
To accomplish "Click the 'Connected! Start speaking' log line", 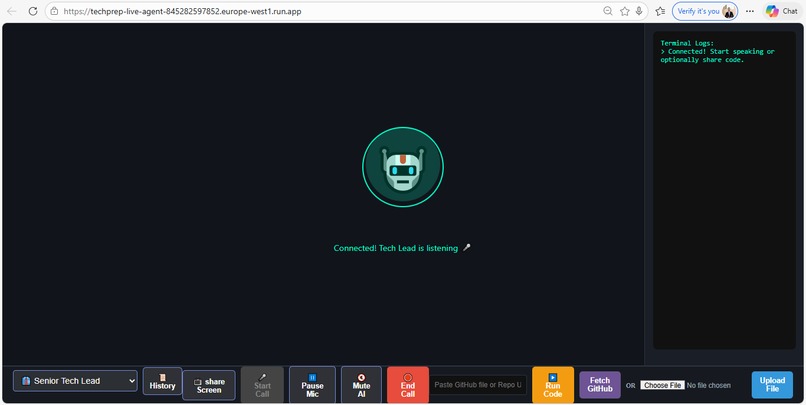I will tap(717, 56).
